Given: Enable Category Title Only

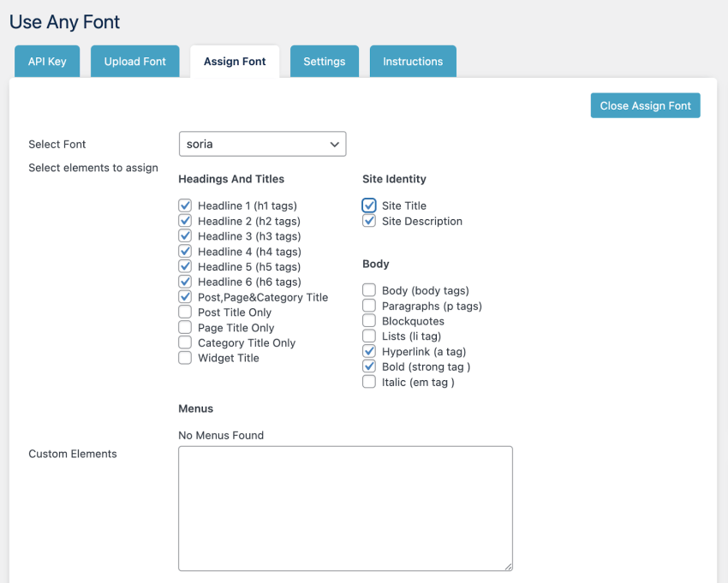Looking at the screenshot, I should point(185,342).
